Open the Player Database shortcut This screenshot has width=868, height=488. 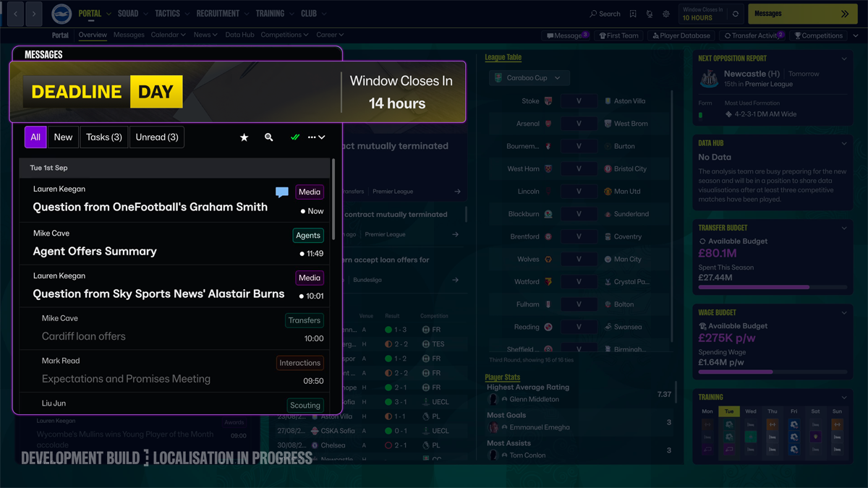coord(681,35)
